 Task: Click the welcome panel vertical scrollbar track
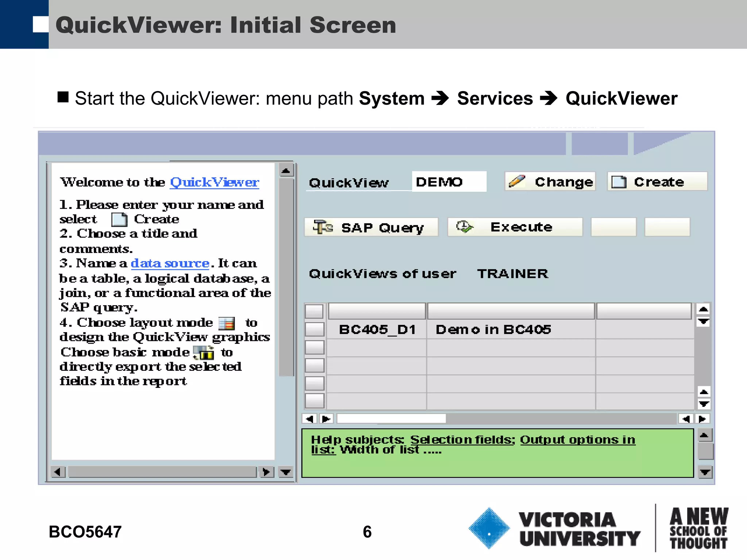tap(286, 277)
